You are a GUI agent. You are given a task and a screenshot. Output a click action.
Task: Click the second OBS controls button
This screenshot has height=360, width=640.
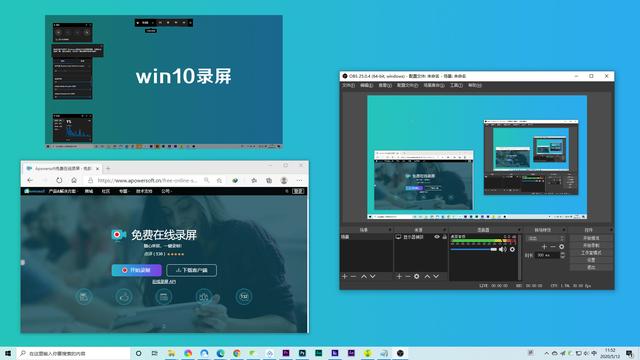point(591,245)
